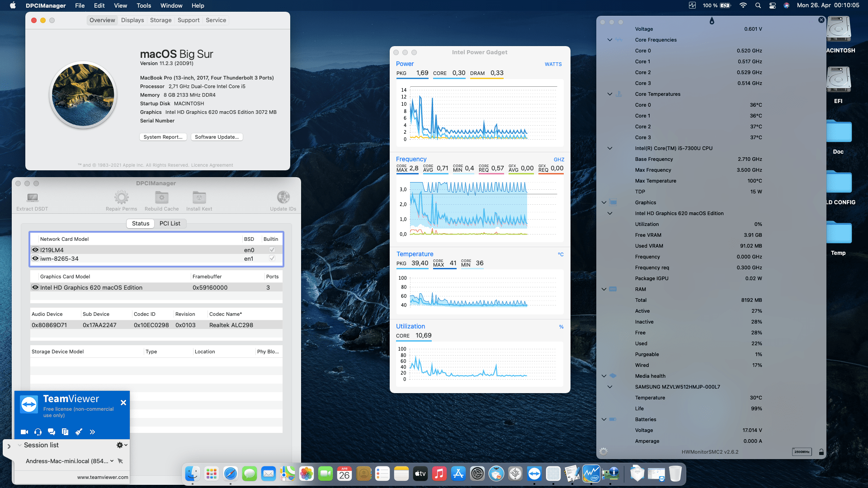Open the www.teamviewer.com link
The image size is (868, 488).
(103, 477)
